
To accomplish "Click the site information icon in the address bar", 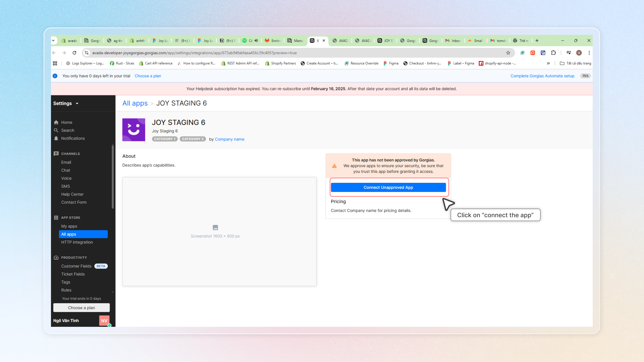I will click(87, 53).
